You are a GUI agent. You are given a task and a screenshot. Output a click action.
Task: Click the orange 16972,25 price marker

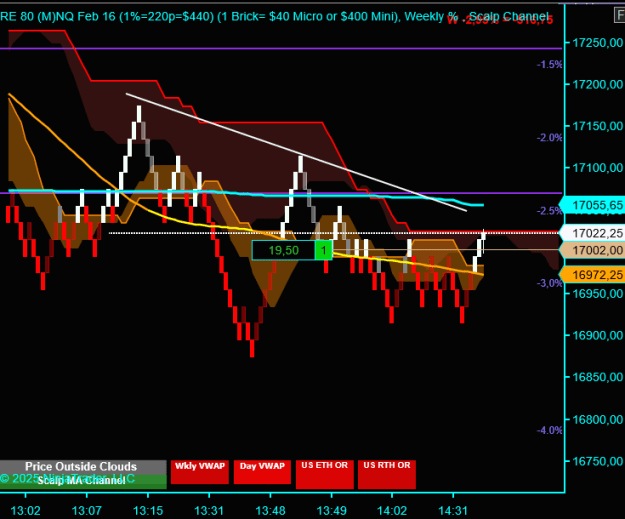click(x=593, y=275)
